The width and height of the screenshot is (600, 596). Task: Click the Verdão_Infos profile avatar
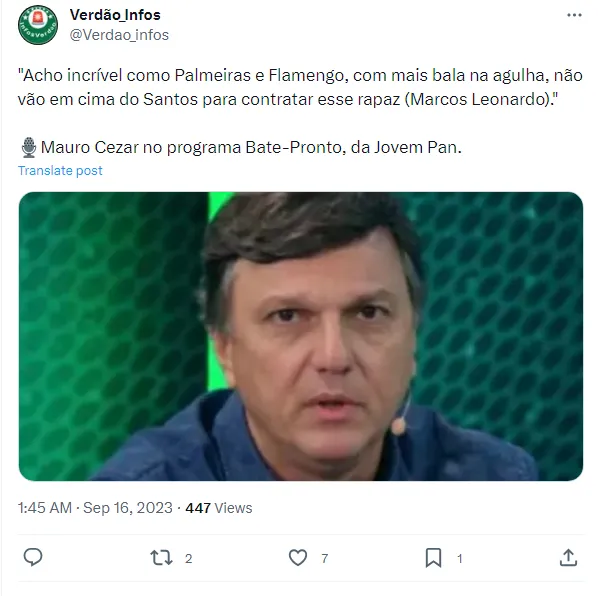(x=38, y=25)
